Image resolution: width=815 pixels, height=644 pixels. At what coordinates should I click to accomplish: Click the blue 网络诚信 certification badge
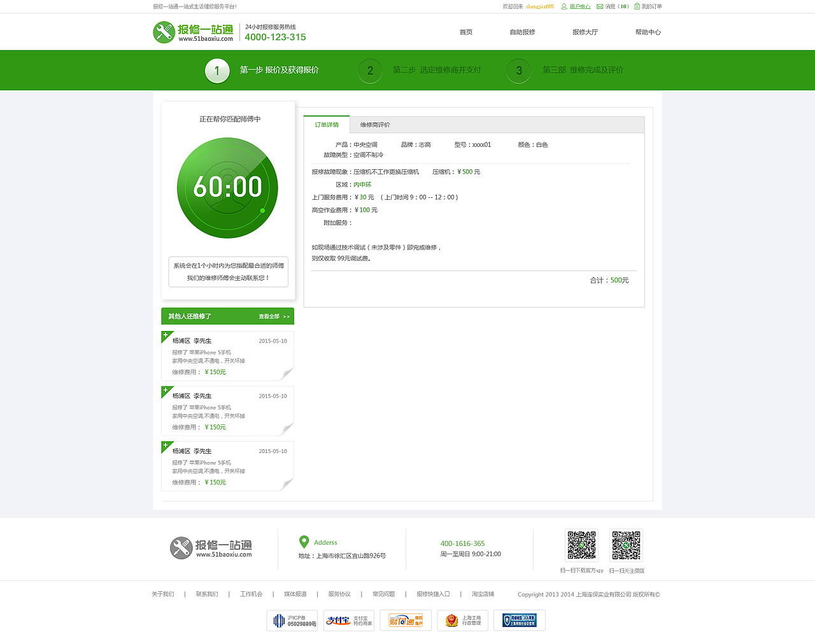tap(520, 620)
